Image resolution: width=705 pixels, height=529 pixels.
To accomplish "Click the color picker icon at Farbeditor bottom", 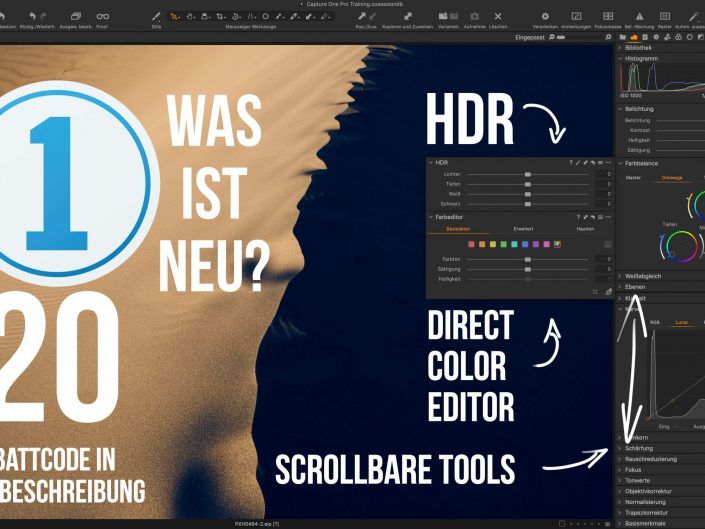I will (608, 292).
